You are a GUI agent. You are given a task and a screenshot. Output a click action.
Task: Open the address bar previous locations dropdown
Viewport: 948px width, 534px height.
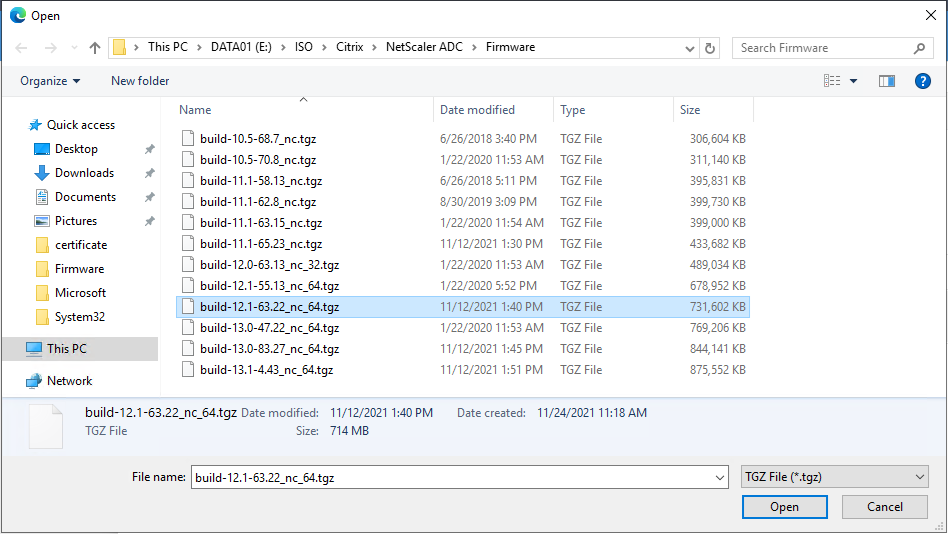pyautogui.click(x=690, y=48)
